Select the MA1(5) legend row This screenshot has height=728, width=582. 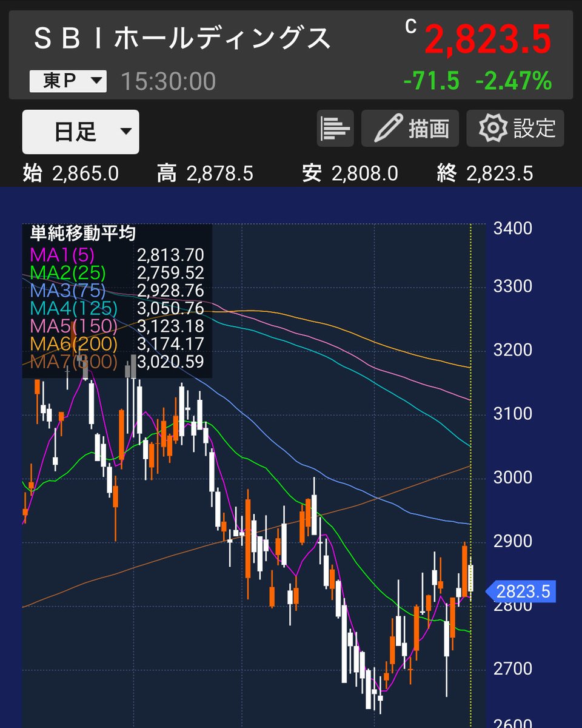click(x=116, y=255)
